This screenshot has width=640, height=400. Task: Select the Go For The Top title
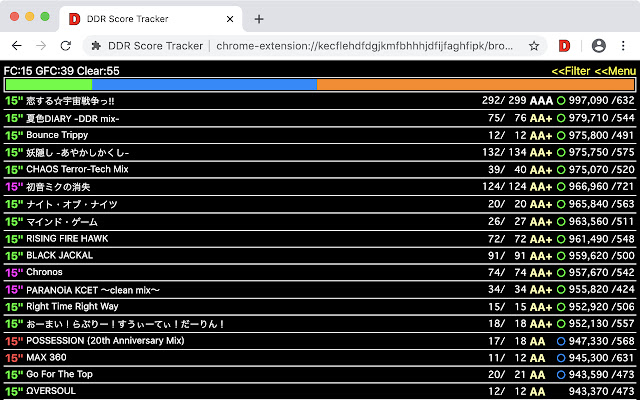point(59,374)
